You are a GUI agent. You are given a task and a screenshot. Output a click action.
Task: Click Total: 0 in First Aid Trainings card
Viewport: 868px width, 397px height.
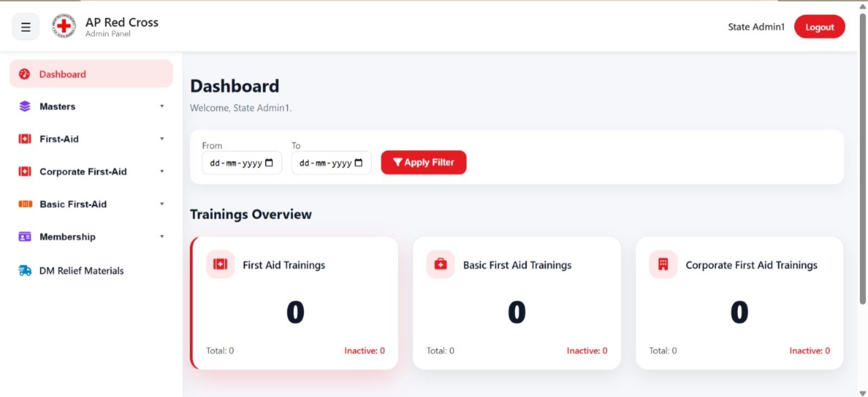[x=220, y=351]
